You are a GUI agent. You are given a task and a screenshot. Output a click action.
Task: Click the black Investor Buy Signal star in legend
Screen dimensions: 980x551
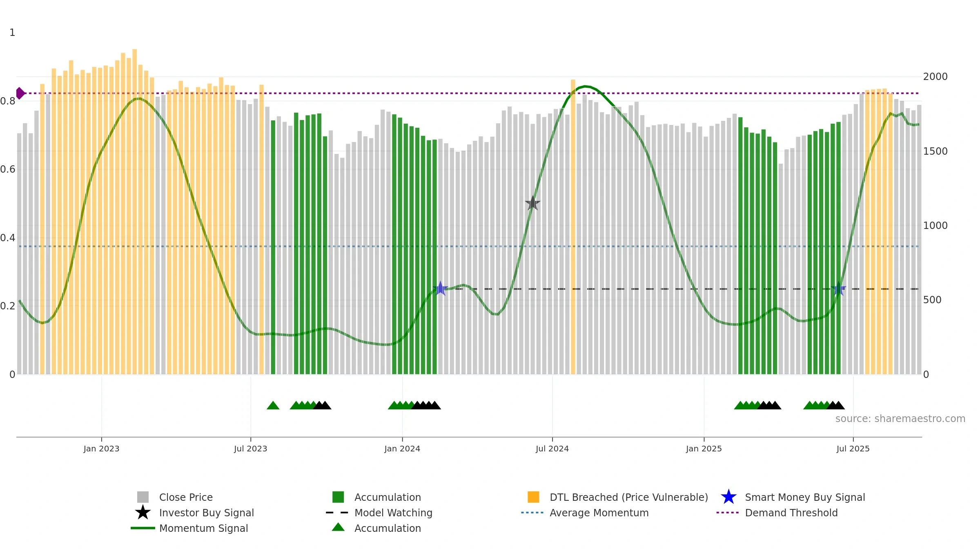143,512
